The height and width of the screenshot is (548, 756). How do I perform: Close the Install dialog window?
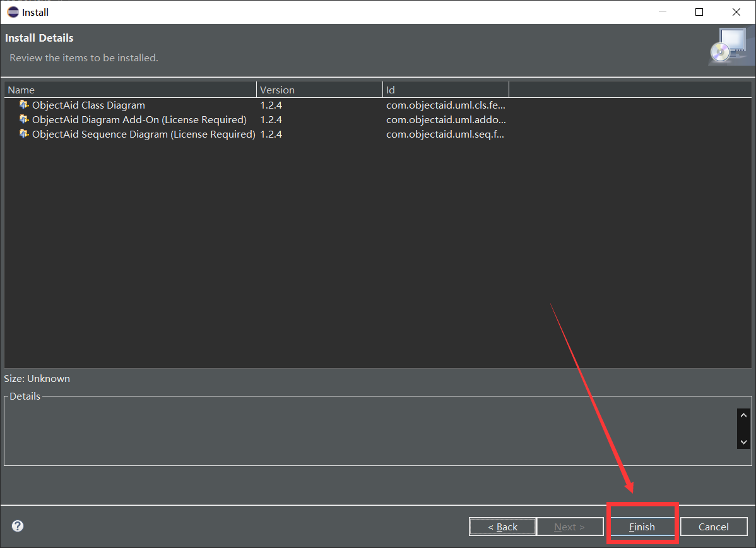pyautogui.click(x=736, y=12)
